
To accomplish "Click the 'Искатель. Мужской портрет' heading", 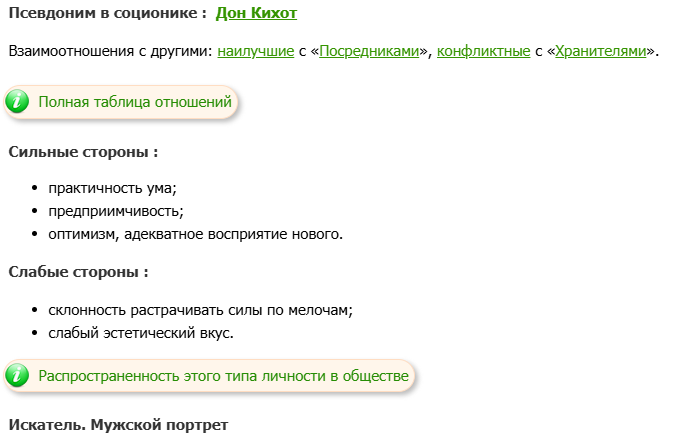I will pyautogui.click(x=118, y=425).
